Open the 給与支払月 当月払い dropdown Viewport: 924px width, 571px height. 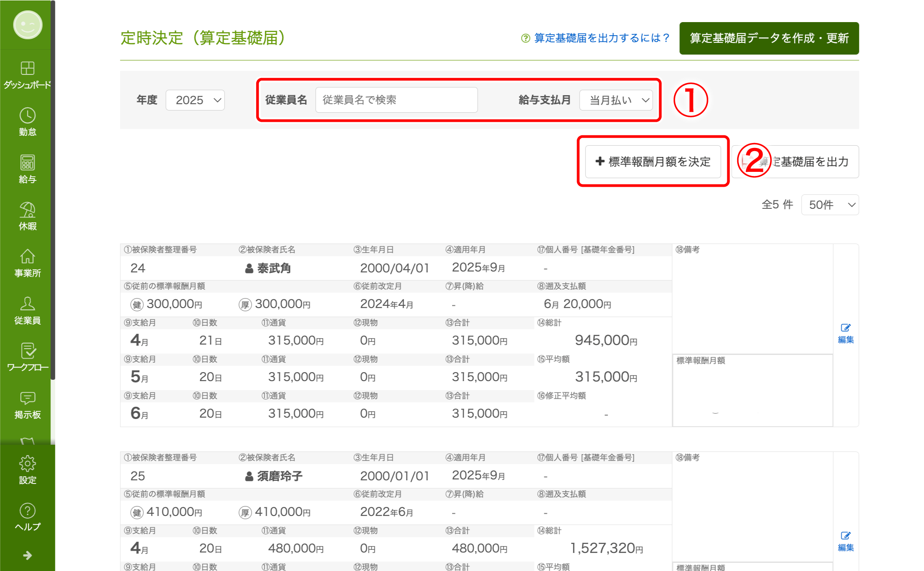(x=616, y=100)
